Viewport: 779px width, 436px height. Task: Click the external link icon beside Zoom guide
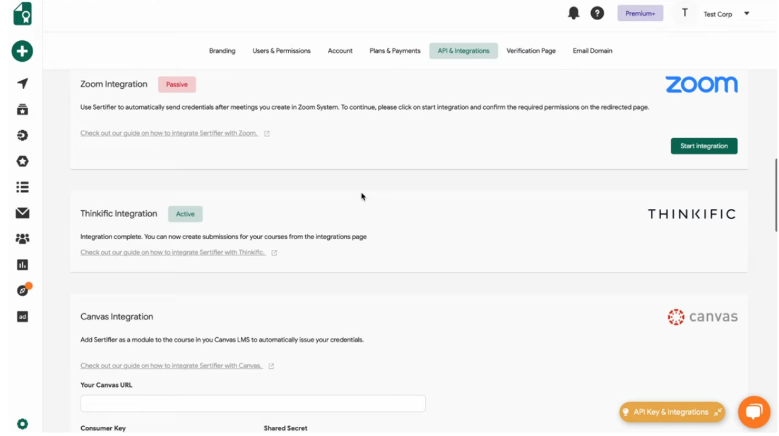[267, 134]
